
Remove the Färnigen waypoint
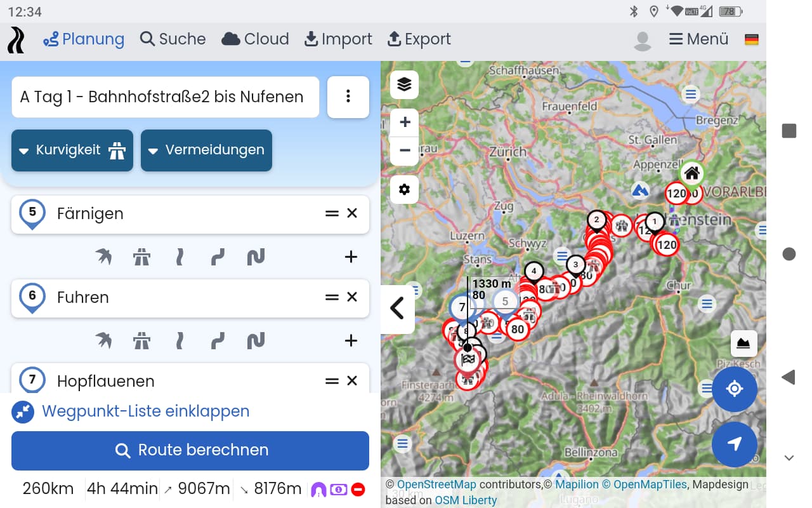click(x=353, y=213)
